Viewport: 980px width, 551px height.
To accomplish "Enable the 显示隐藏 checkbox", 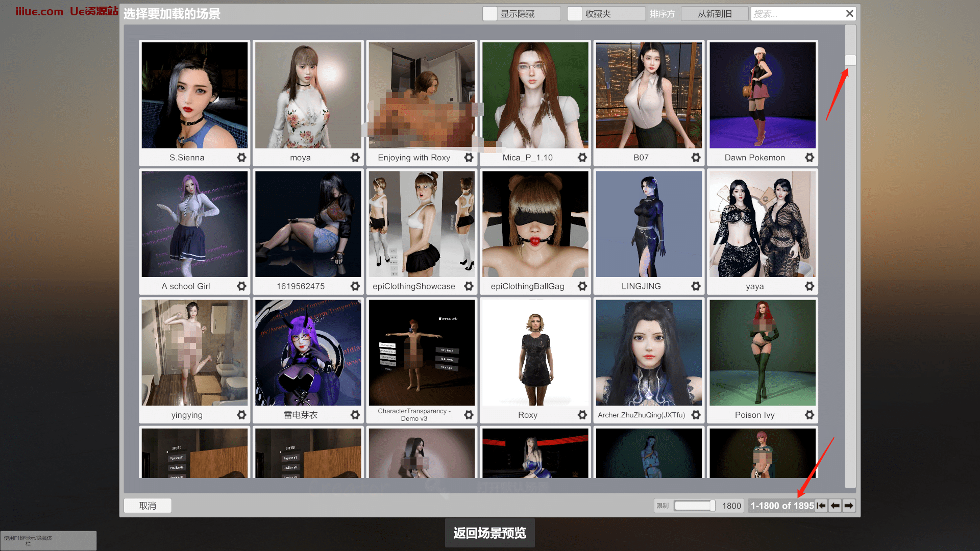I will point(489,13).
